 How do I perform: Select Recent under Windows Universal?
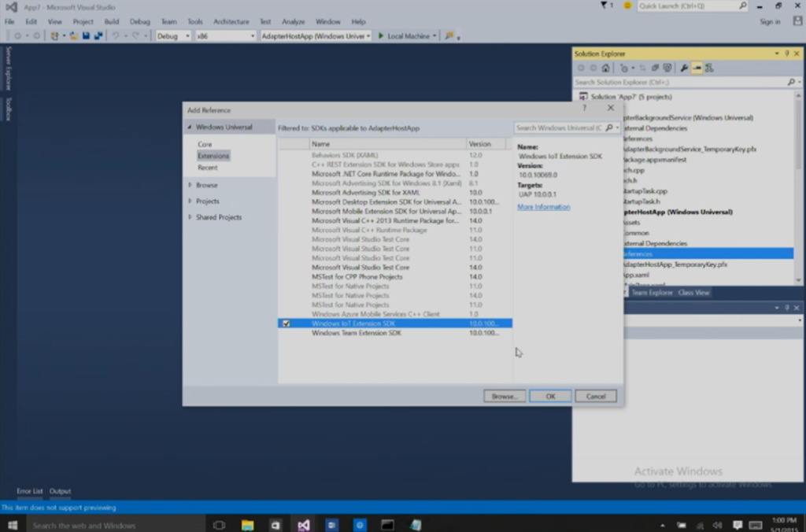tap(208, 168)
